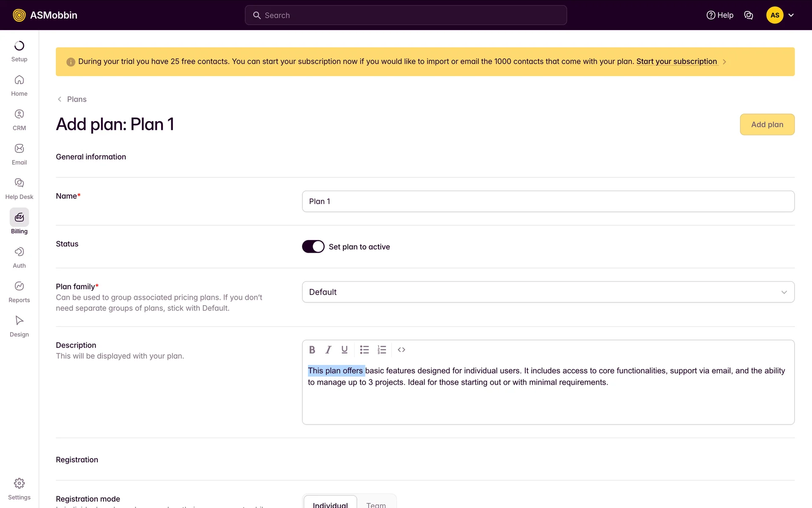Open the AS account menu chevron
Image resolution: width=812 pixels, height=508 pixels.
pos(791,15)
